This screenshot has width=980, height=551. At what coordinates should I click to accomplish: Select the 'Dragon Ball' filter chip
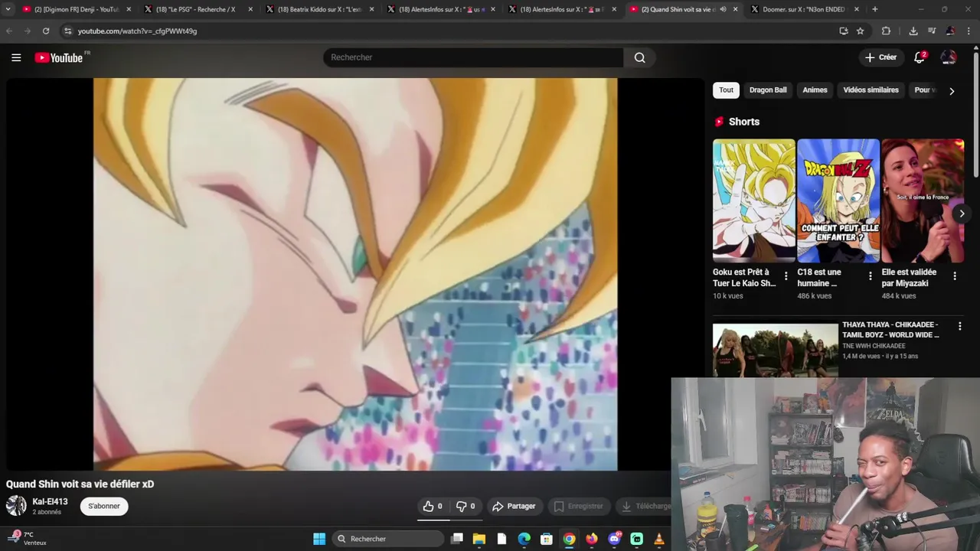[768, 90]
